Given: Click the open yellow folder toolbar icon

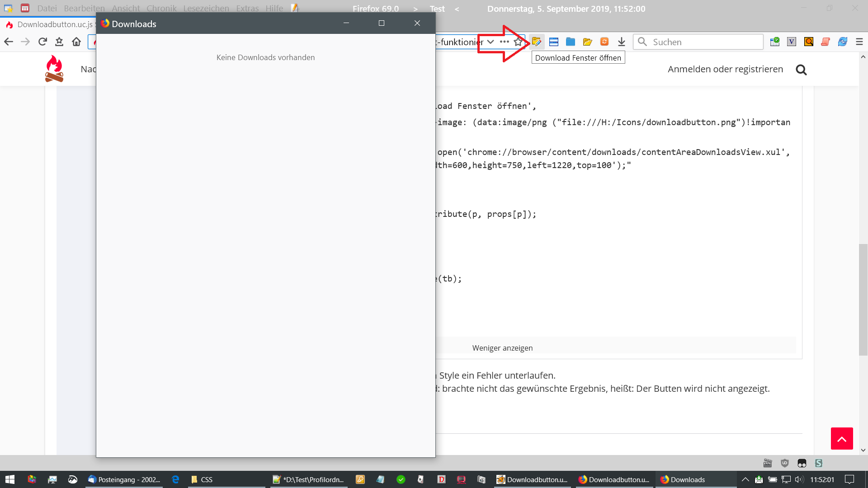Looking at the screenshot, I should point(587,42).
